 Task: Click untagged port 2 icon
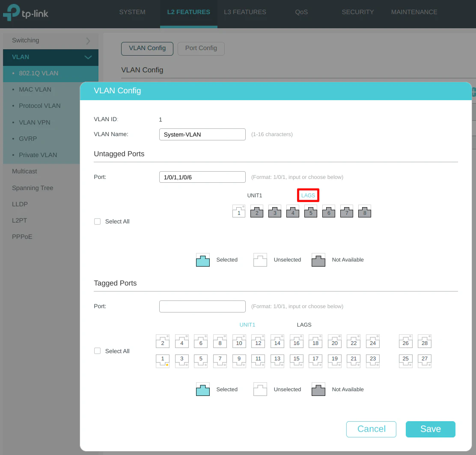257,211
